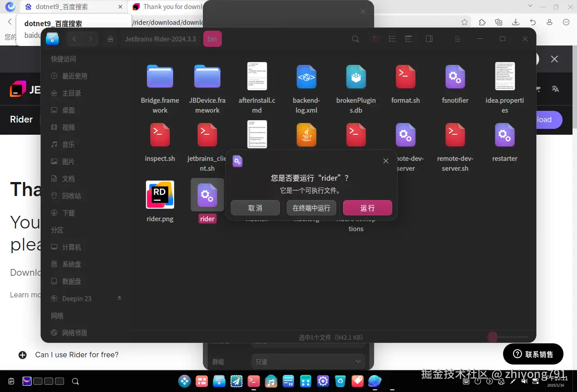Open JetBrains Rider-2024.3.3 path segment

pyautogui.click(x=160, y=39)
